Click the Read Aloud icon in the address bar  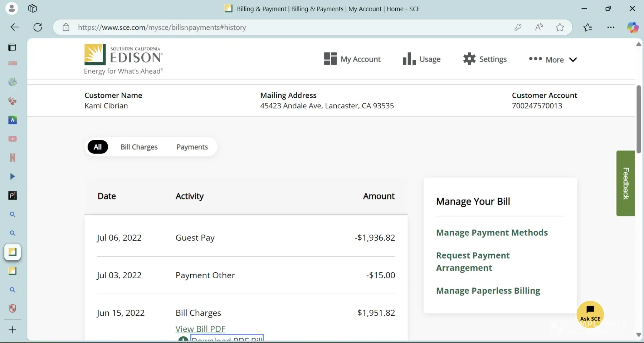coord(539,28)
